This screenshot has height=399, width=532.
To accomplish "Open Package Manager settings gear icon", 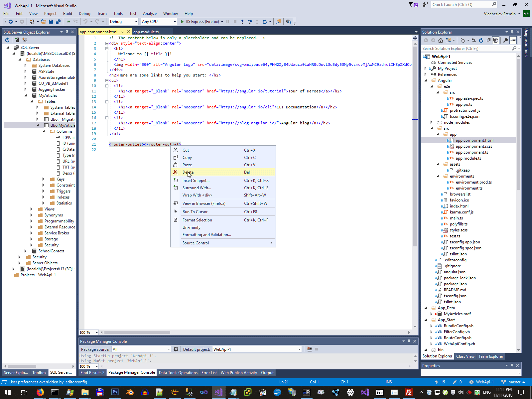I will tap(176, 349).
